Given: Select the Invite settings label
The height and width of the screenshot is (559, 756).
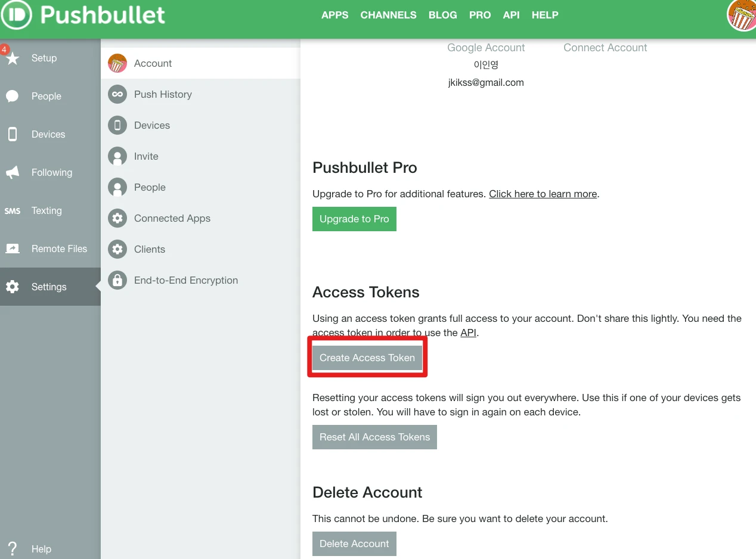Looking at the screenshot, I should (x=146, y=156).
